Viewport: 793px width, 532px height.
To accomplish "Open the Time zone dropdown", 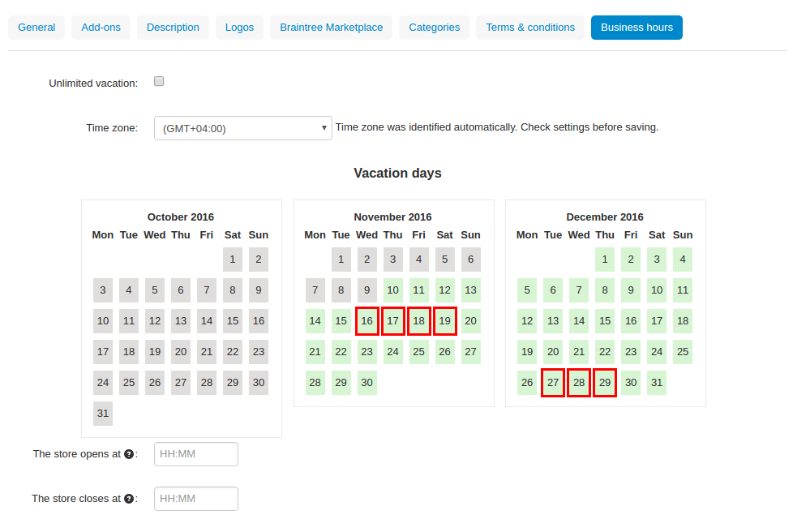I will pyautogui.click(x=242, y=128).
